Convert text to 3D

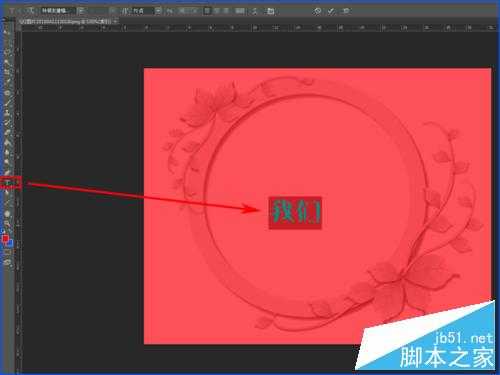coord(347,11)
